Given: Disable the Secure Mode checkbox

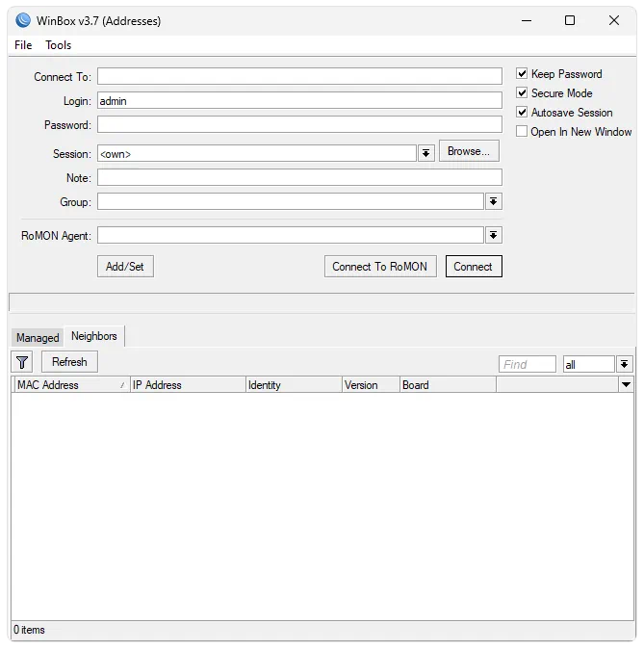Looking at the screenshot, I should (x=522, y=92).
